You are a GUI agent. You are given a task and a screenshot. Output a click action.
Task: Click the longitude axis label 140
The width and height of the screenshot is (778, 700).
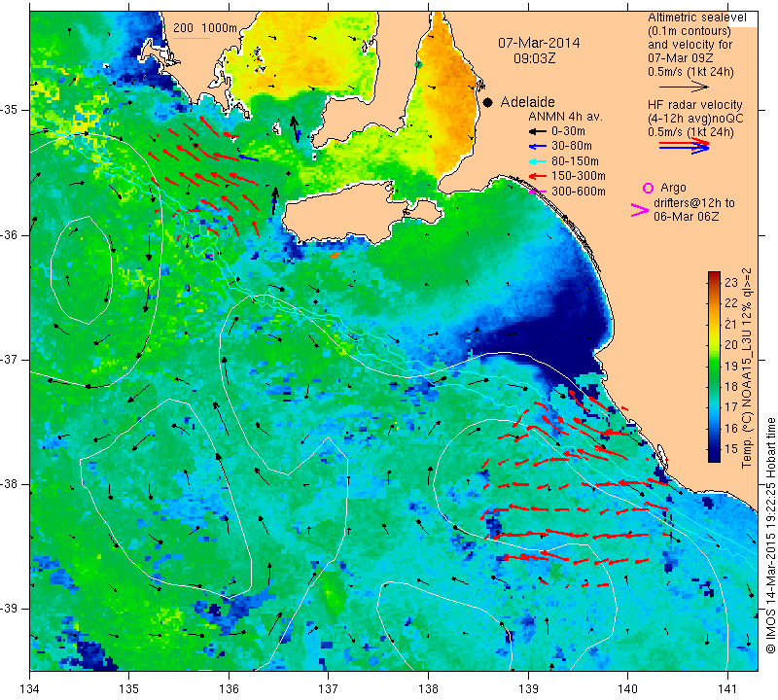tap(627, 688)
